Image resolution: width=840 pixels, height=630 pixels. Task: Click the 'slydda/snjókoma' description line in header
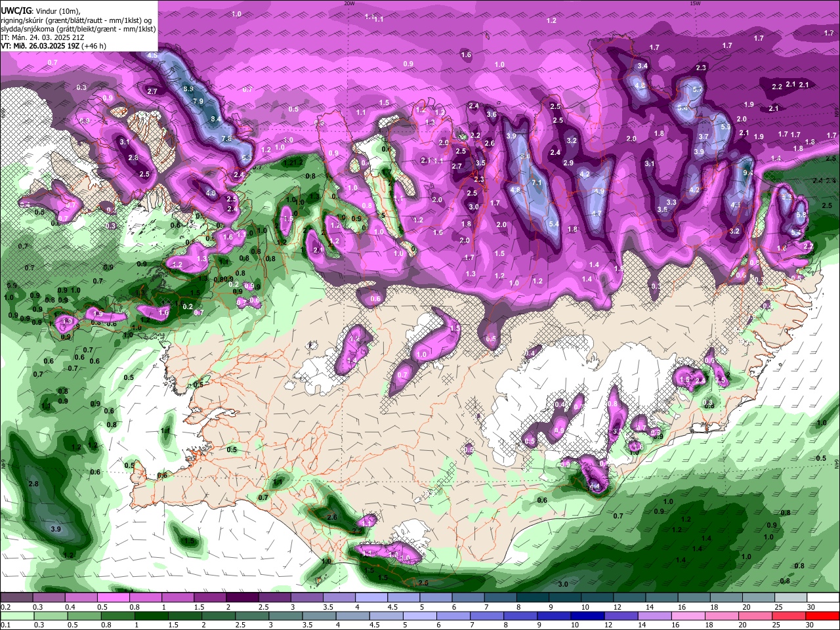[78, 29]
